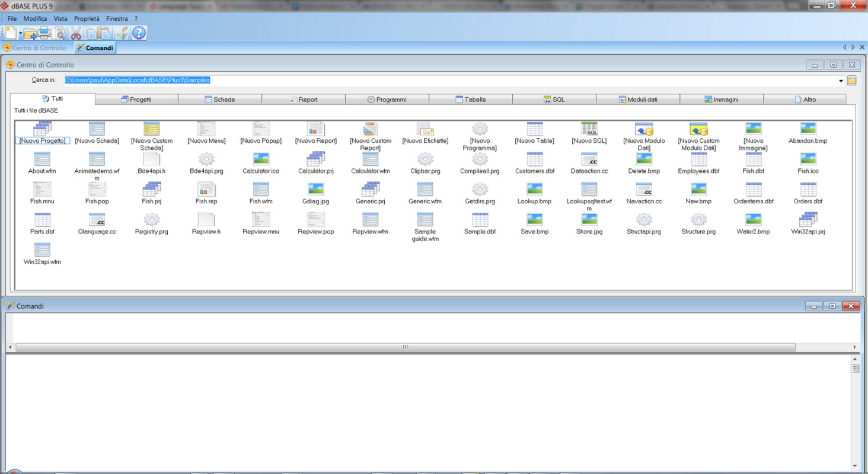Select the [Nuovo Popup] icon
The height and width of the screenshot is (474, 868).
click(261, 129)
